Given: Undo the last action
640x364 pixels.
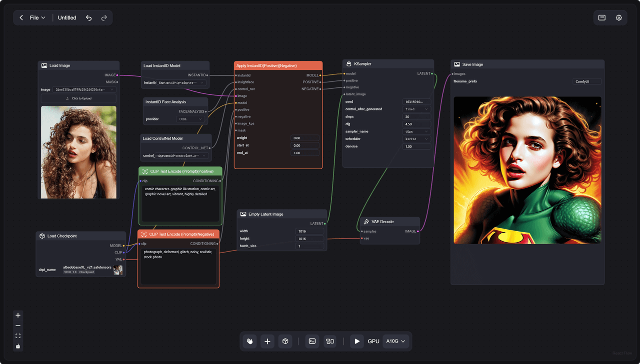Looking at the screenshot, I should [88, 17].
